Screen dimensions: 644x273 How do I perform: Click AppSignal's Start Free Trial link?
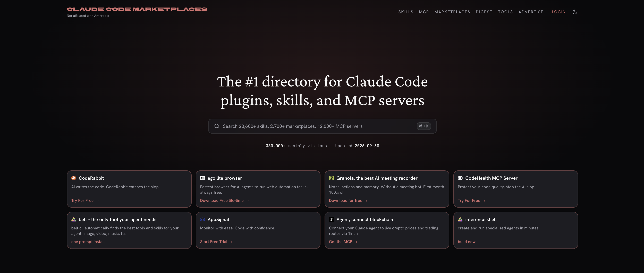tap(216, 242)
